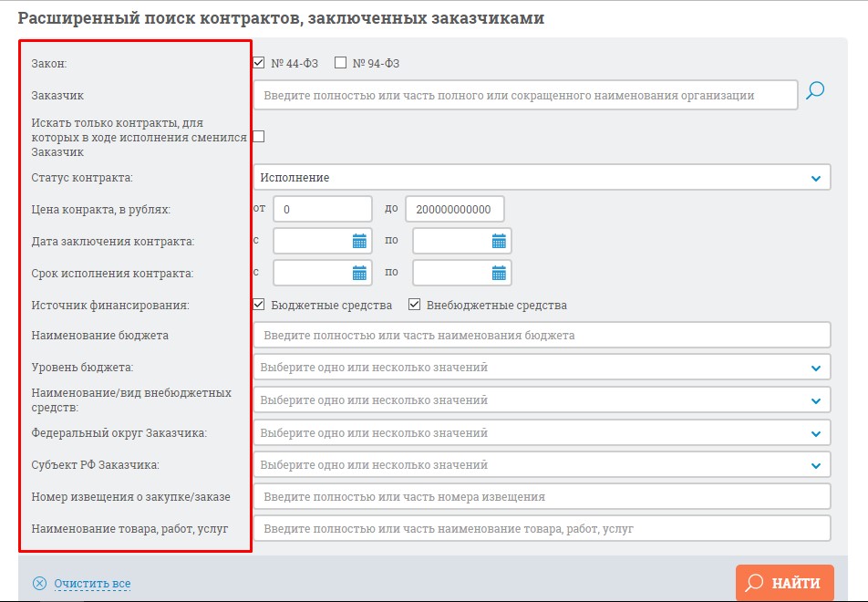This screenshot has height=602, width=868.
Task: Click the label Срок исполнения контракта:
Action: click(x=112, y=274)
